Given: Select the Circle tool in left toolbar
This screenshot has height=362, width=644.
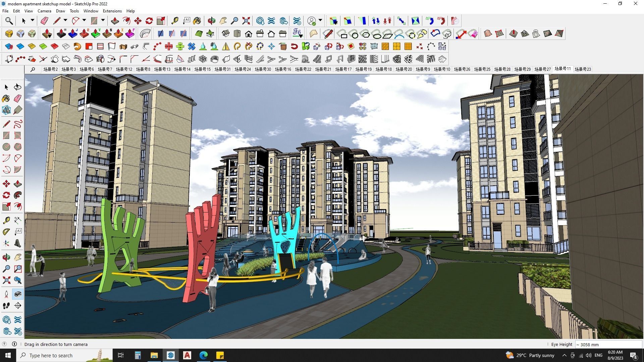Looking at the screenshot, I should coord(6,147).
